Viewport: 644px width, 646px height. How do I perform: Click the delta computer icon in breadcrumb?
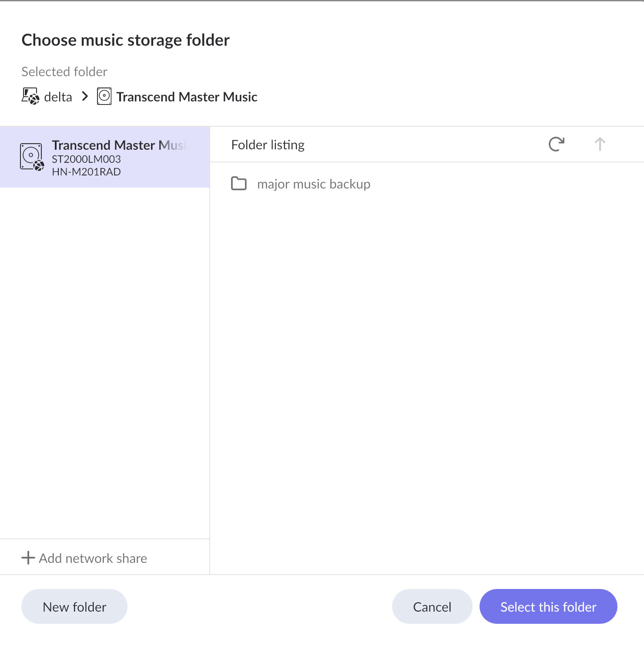click(x=30, y=96)
